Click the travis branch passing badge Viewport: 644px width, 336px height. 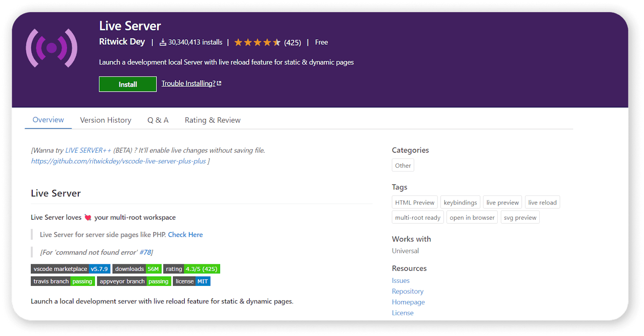[63, 281]
